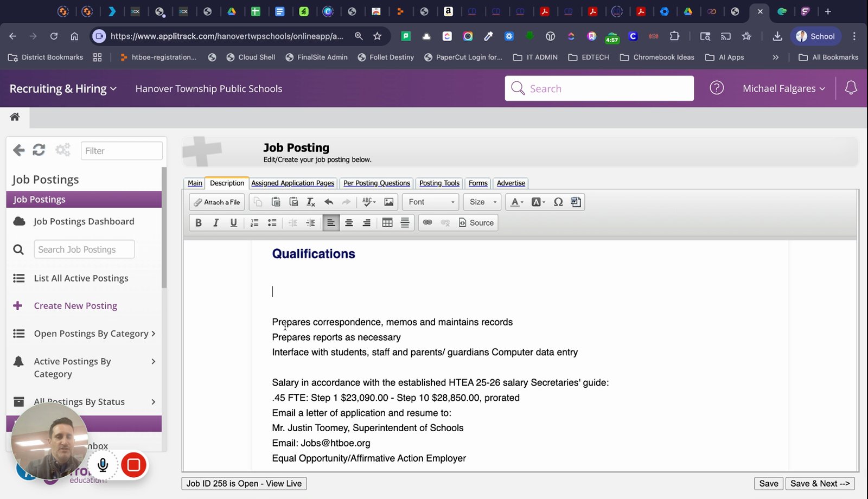Insert a bulleted list
Viewport: 868px width, 499px height.
coord(272,222)
